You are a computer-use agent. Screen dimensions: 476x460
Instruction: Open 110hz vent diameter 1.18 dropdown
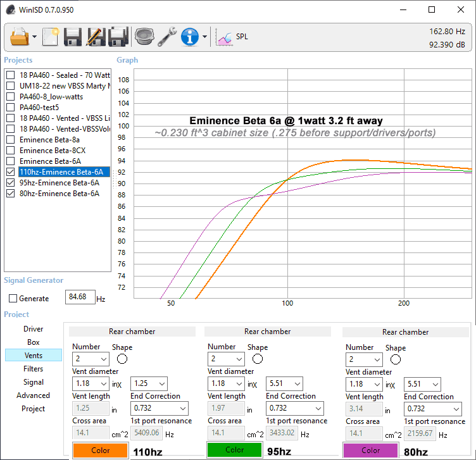(x=91, y=384)
